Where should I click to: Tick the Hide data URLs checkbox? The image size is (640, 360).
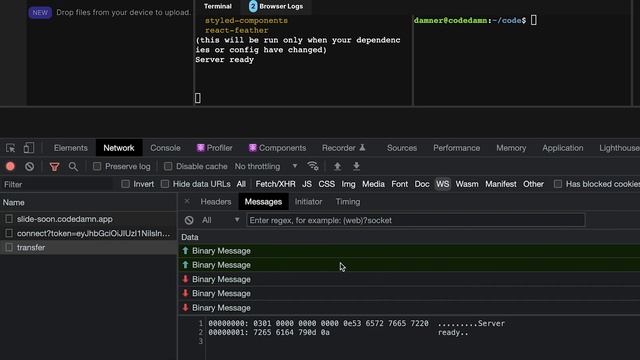pos(164,184)
